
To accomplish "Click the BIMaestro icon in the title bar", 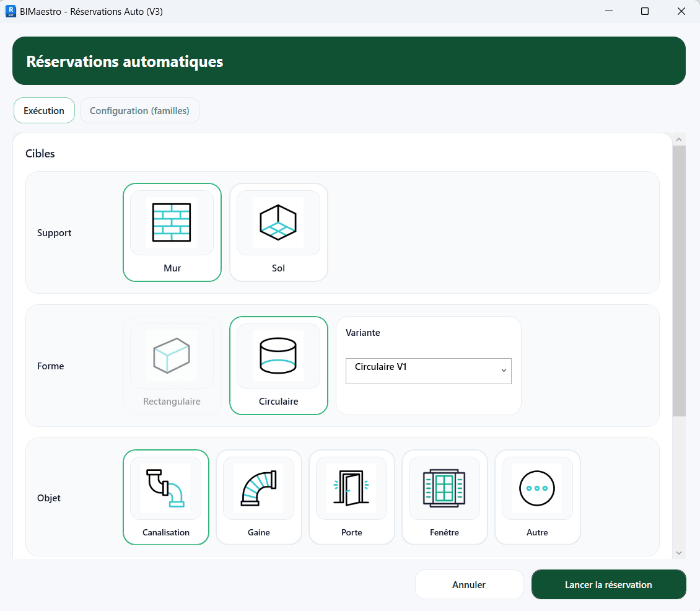I will click(x=11, y=11).
